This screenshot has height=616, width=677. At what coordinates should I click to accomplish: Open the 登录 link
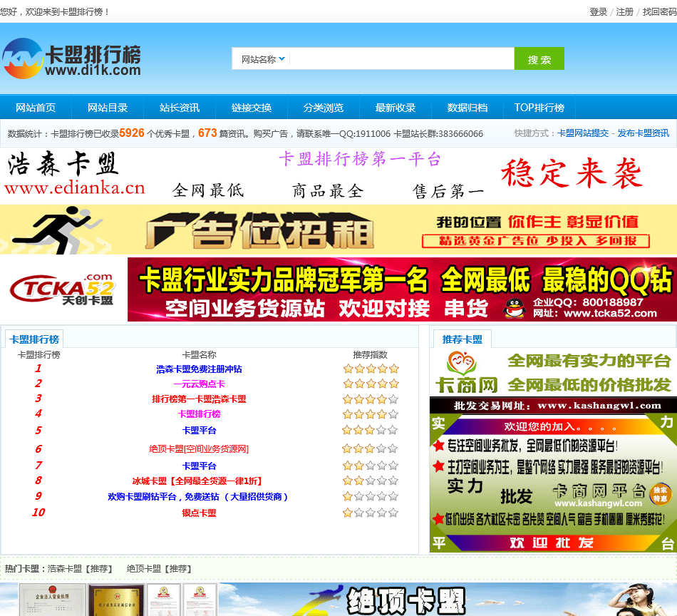(599, 11)
